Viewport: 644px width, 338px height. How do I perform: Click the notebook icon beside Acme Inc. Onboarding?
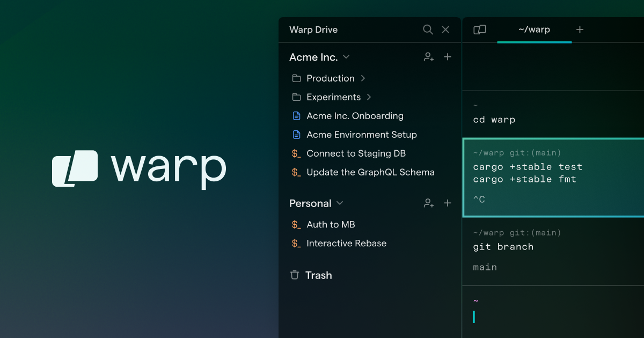296,115
